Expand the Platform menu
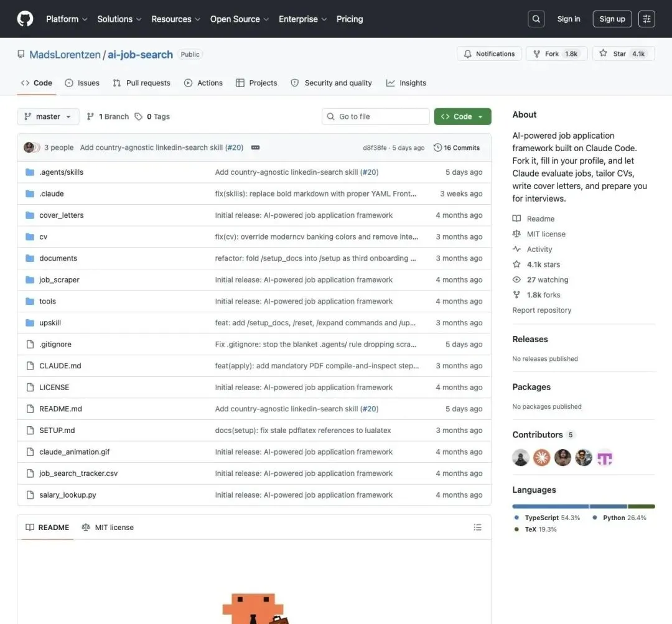The width and height of the screenshot is (672, 624). 67,19
